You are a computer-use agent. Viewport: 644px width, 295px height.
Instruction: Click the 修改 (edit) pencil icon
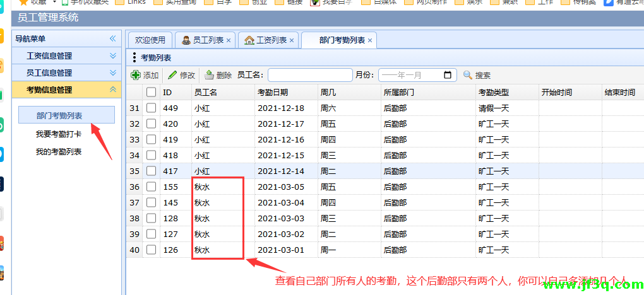point(172,75)
